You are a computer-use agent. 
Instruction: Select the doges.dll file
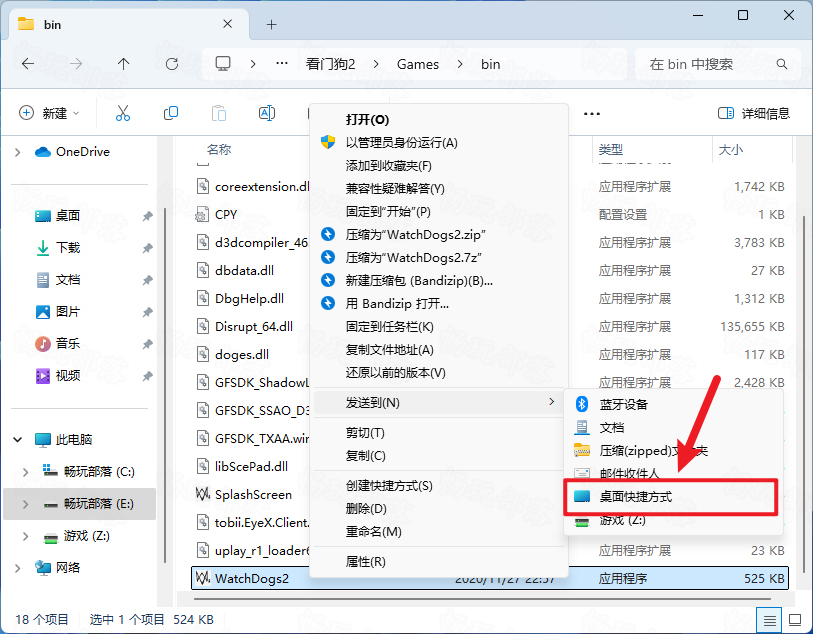point(242,355)
